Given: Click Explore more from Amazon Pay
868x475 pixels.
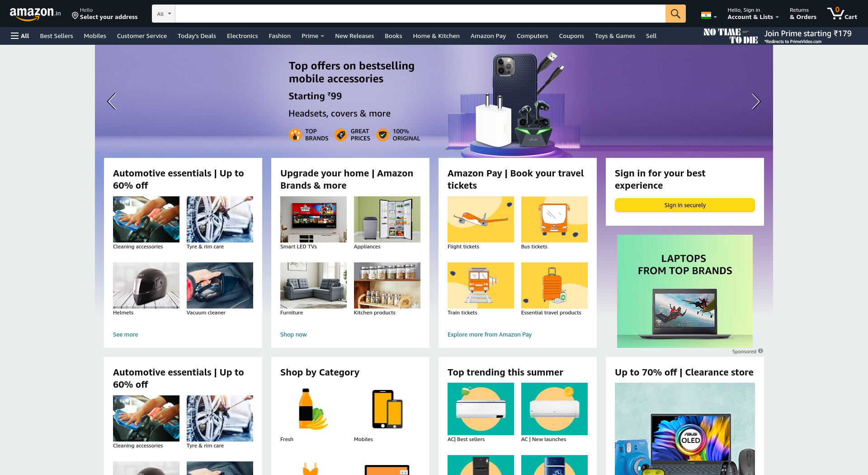Looking at the screenshot, I should click(x=490, y=334).
